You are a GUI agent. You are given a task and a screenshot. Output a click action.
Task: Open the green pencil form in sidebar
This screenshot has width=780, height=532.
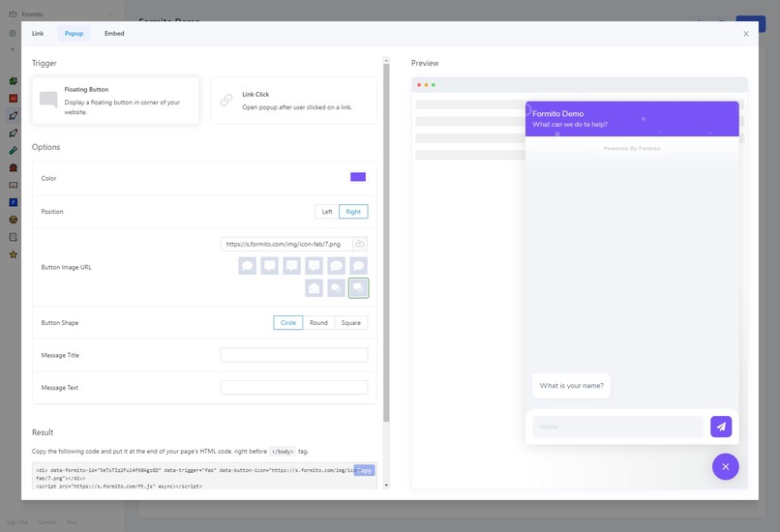click(14, 150)
